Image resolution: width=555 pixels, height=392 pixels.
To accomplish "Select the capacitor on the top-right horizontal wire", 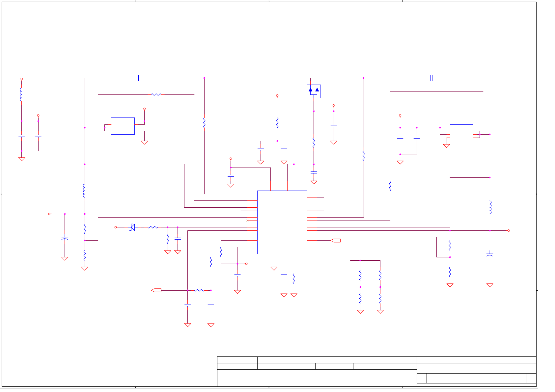I will pos(431,78).
